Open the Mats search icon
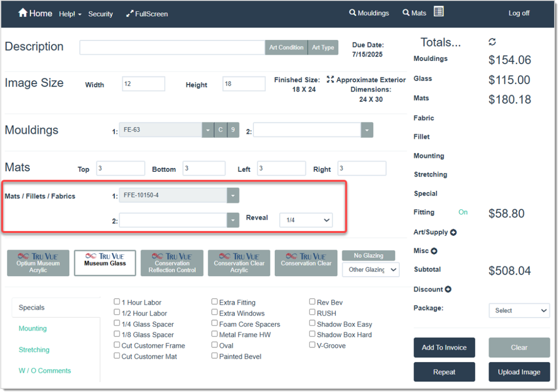This screenshot has height=392, width=558. (x=405, y=12)
